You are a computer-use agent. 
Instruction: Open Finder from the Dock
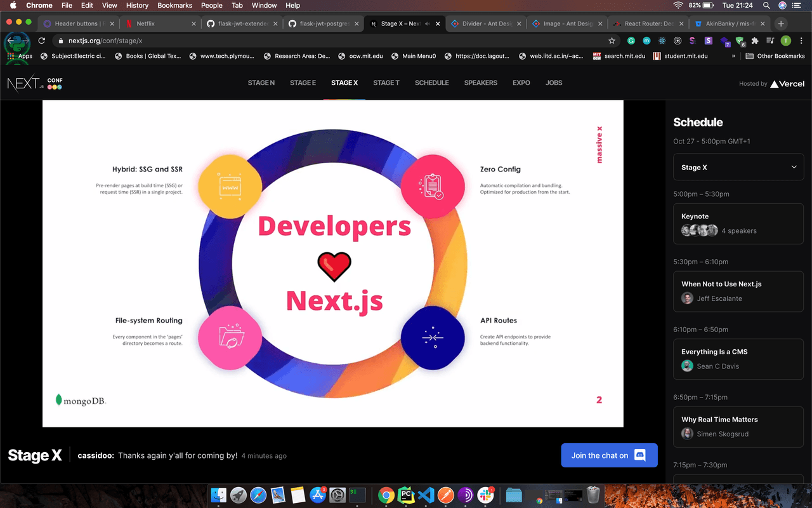(218, 495)
